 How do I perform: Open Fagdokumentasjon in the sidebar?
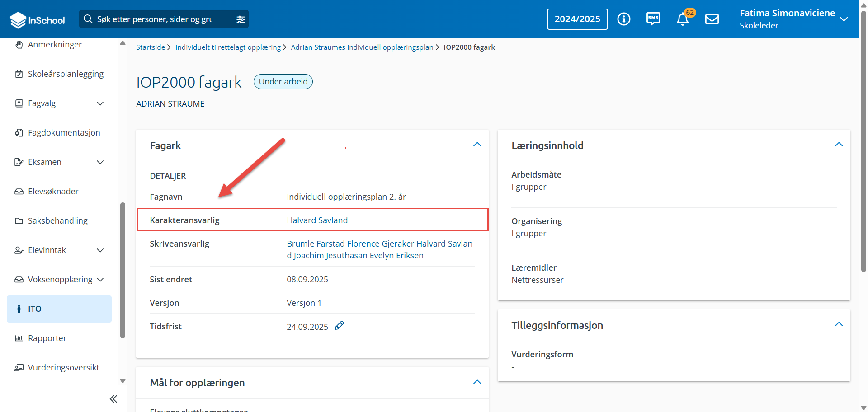click(64, 132)
